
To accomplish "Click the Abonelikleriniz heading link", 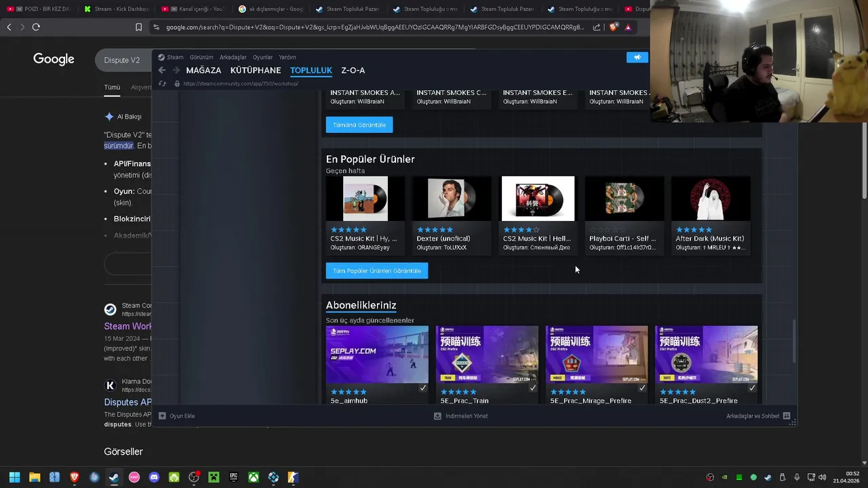I will coord(361,305).
